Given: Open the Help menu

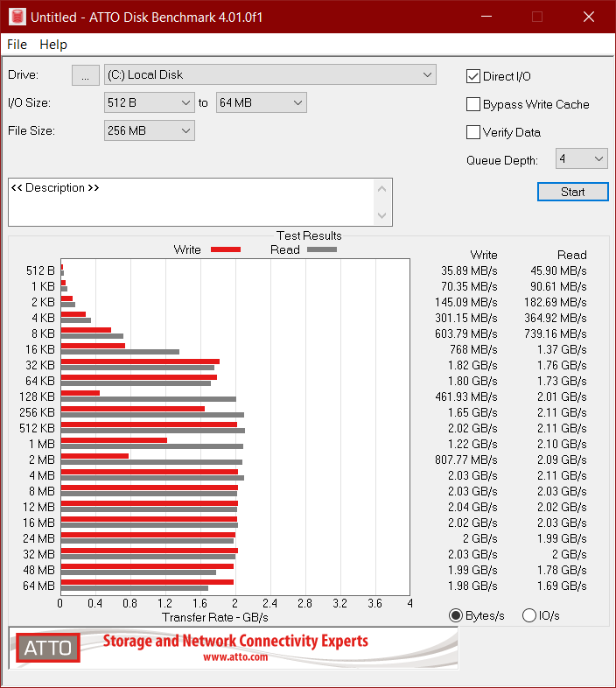Looking at the screenshot, I should pos(53,45).
